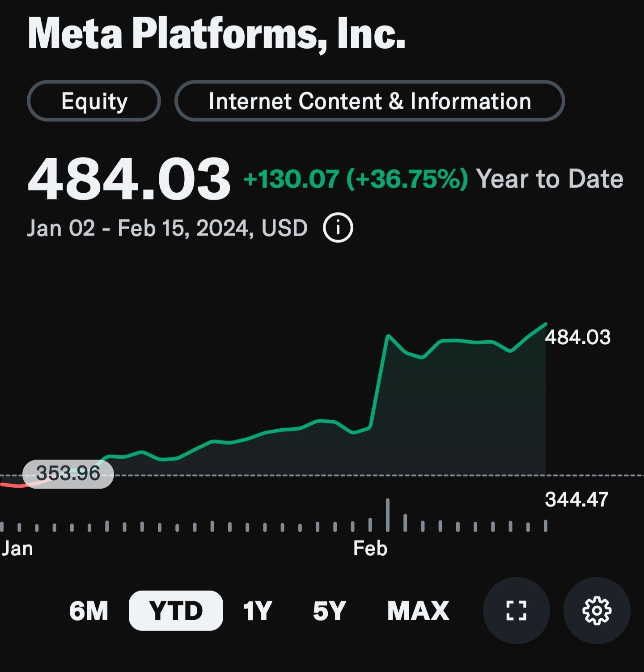Screen dimensions: 644x672
Task: Open the info tooltip beside the date range
Action: click(338, 228)
